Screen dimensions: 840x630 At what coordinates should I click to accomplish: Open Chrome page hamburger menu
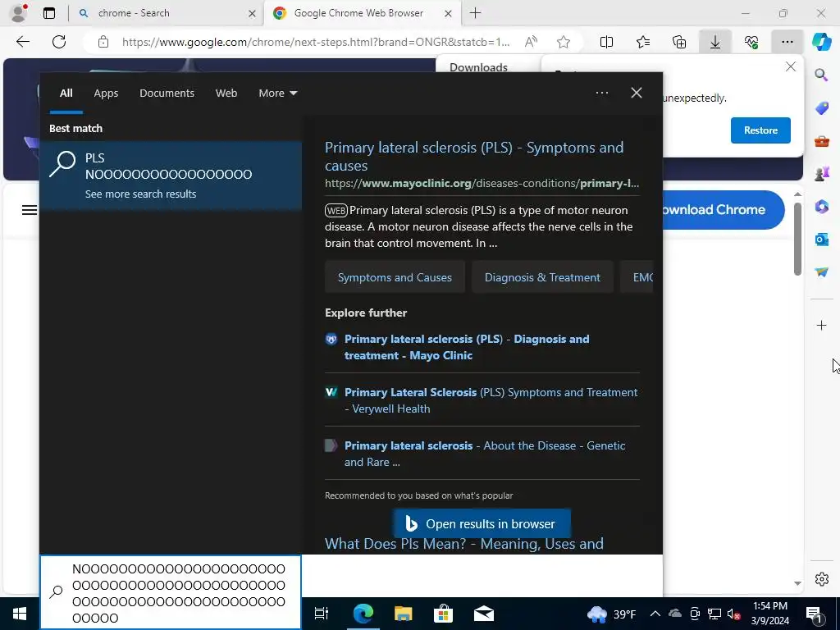pyautogui.click(x=30, y=210)
